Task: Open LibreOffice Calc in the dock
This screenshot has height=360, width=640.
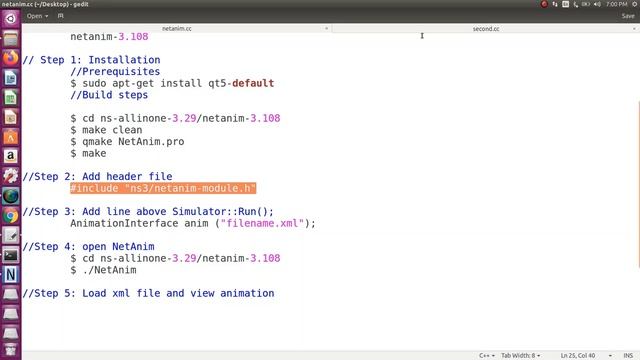Action: point(11,98)
